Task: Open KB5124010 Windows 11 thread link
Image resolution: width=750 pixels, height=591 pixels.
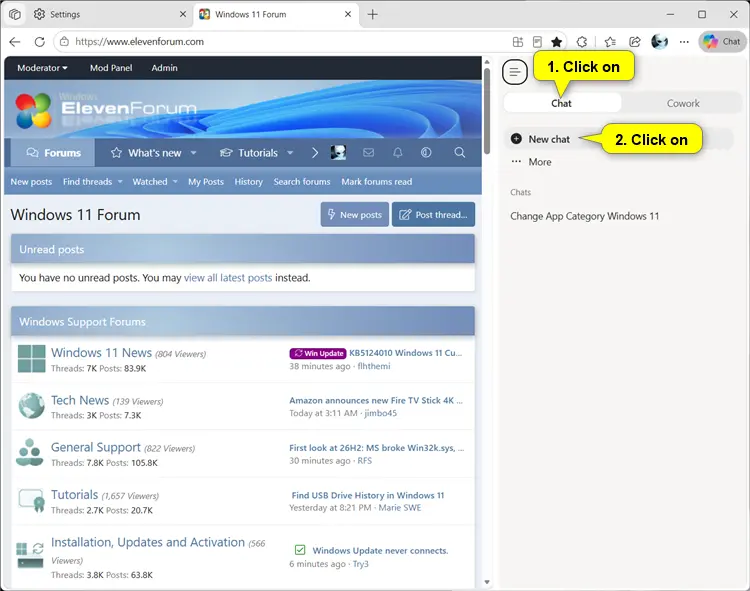Action: (x=406, y=353)
